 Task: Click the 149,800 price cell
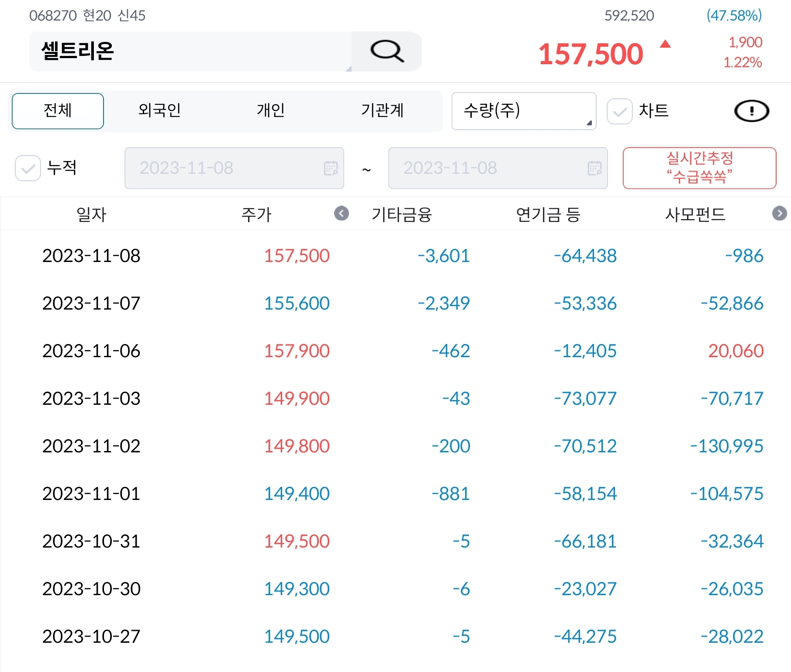click(x=297, y=446)
